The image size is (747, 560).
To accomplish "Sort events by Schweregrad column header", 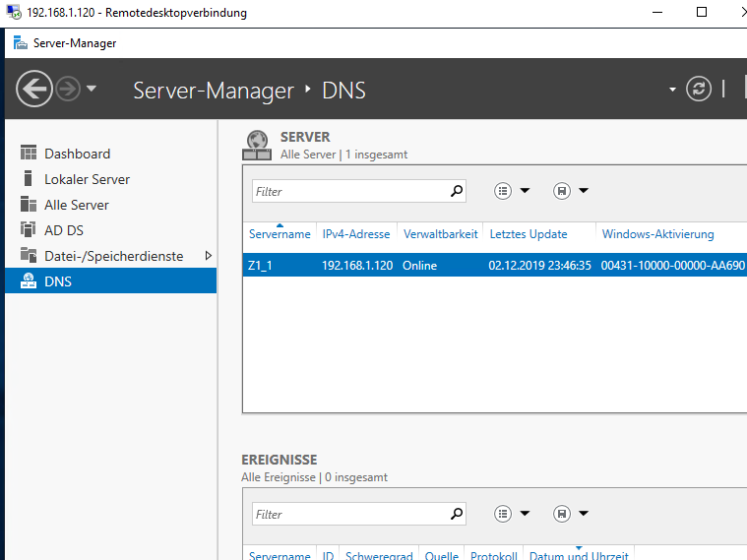I will click(379, 555).
